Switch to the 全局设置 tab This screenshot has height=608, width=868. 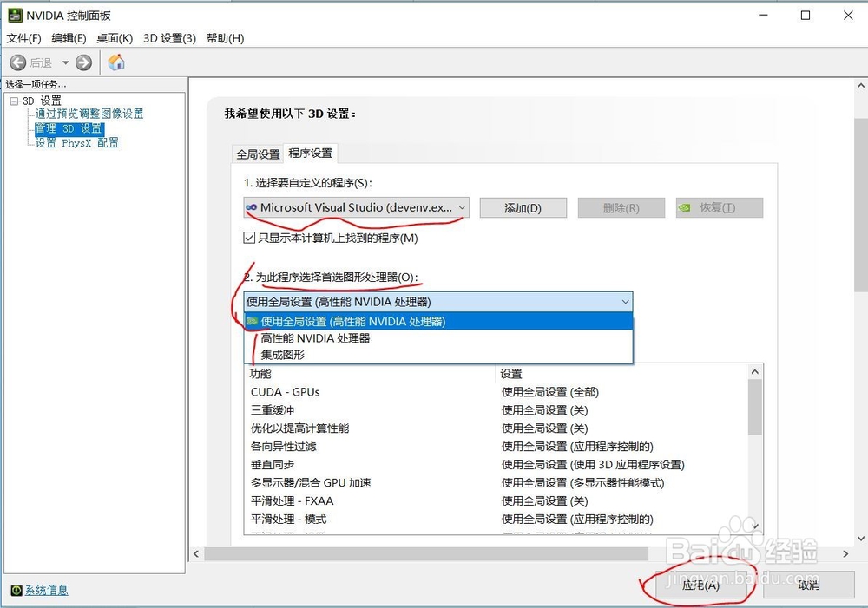(258, 154)
